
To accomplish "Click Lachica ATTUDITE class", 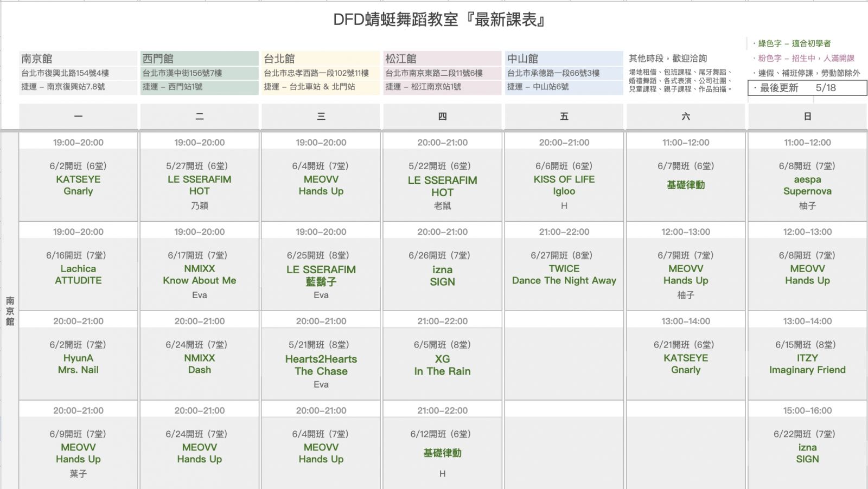I will pos(78,274).
